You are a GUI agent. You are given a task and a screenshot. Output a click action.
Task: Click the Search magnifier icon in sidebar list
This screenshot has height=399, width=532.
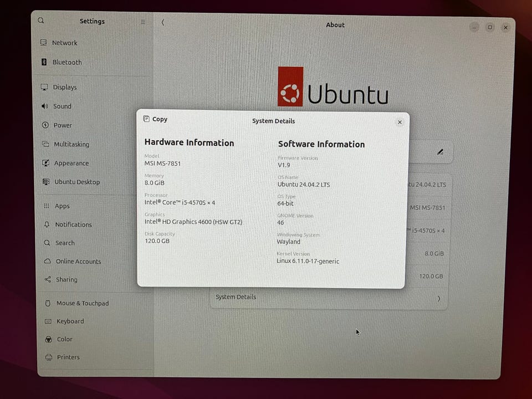pos(47,243)
